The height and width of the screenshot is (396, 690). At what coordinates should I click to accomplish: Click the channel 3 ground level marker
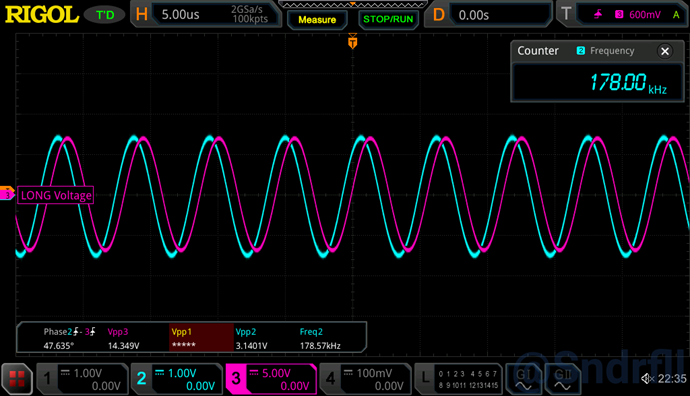[7, 194]
